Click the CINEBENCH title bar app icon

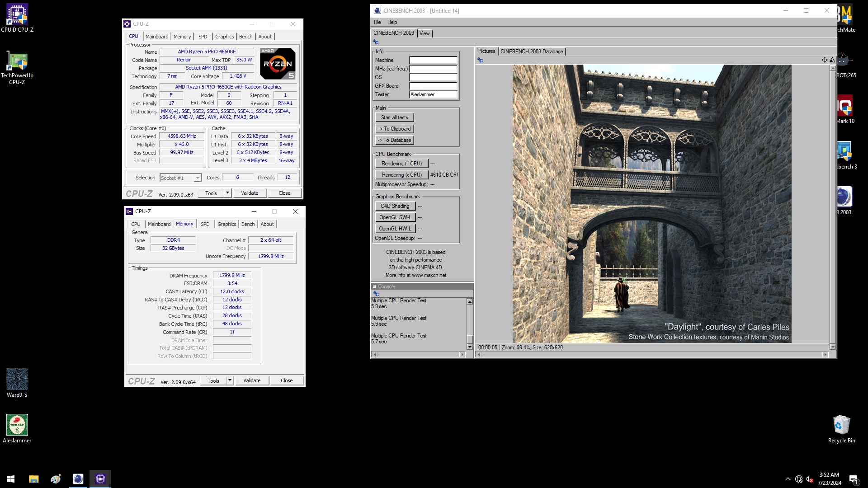pyautogui.click(x=377, y=10)
